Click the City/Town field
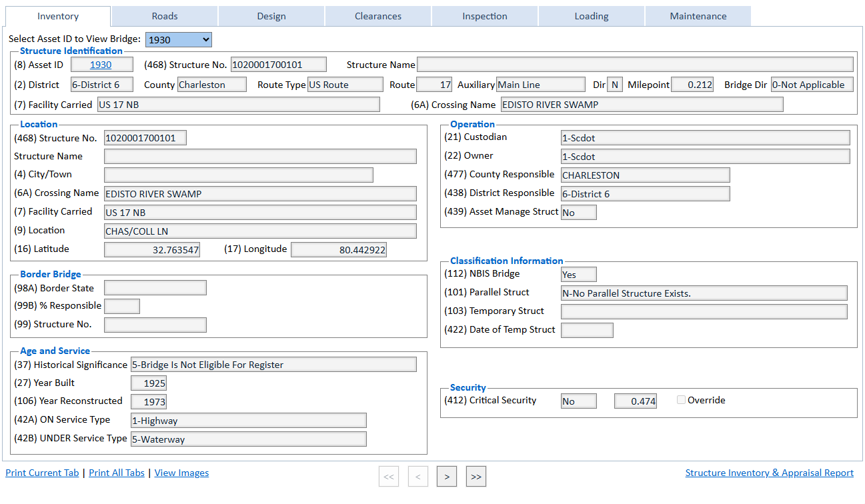865x504 pixels. click(x=239, y=175)
